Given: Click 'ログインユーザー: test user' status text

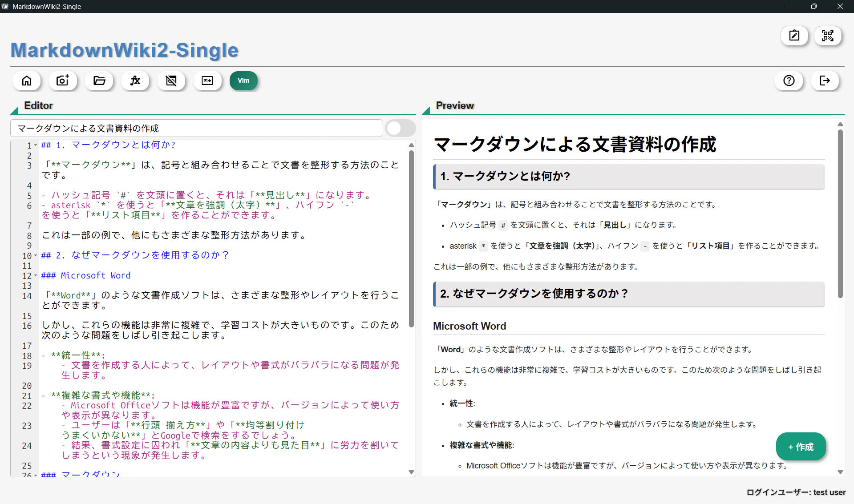Looking at the screenshot, I should coord(796,492).
